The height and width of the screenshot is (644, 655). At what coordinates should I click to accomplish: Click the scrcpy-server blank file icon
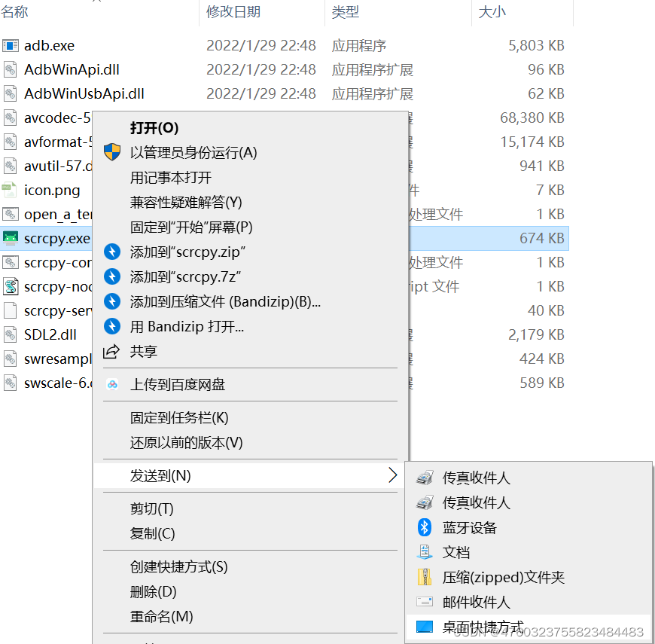point(11,310)
